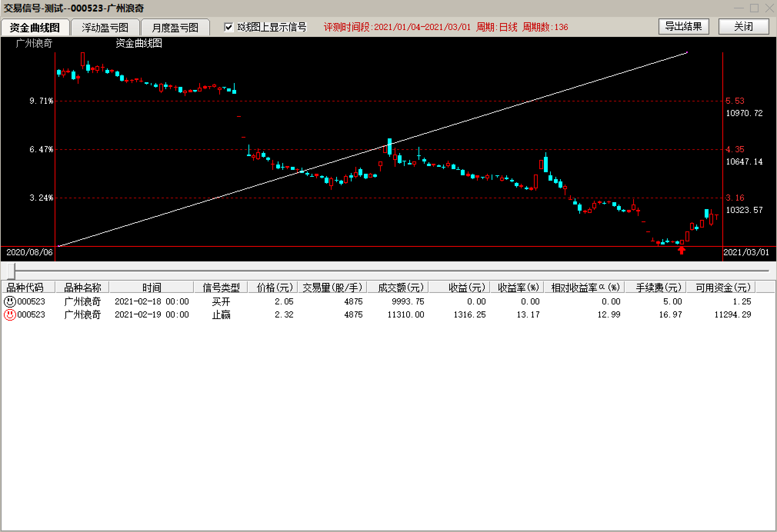Screen dimensions: 777x532
Task: Switch to the 浮动盈亏图 tab
Action: pos(105,28)
